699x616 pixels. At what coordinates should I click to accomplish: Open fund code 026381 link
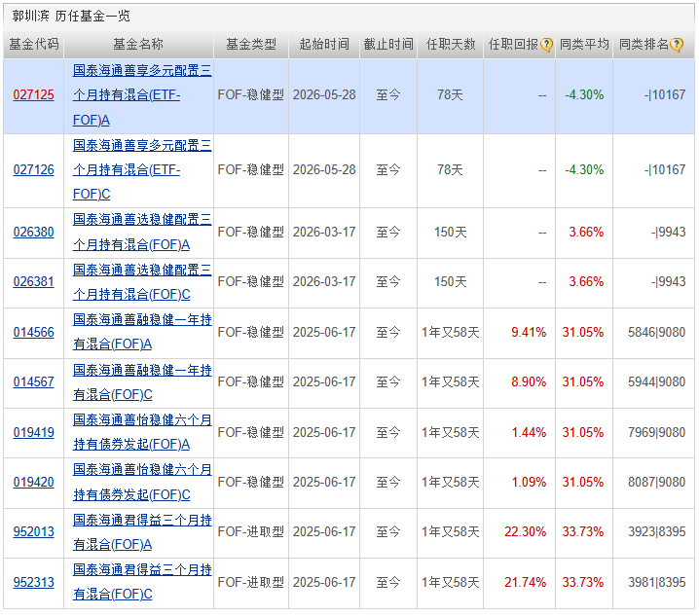point(33,281)
